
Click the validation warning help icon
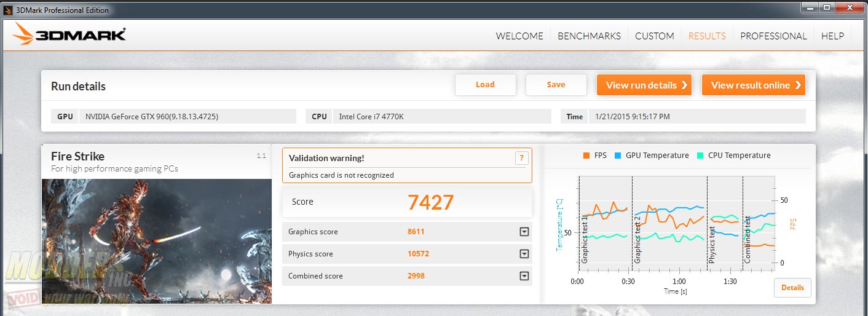pyautogui.click(x=521, y=158)
